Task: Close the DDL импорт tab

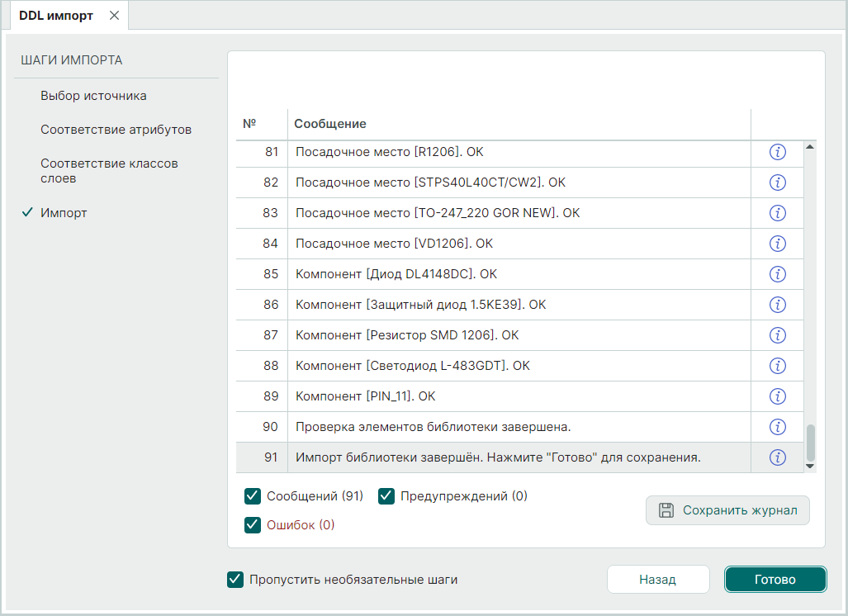Action: tap(115, 16)
